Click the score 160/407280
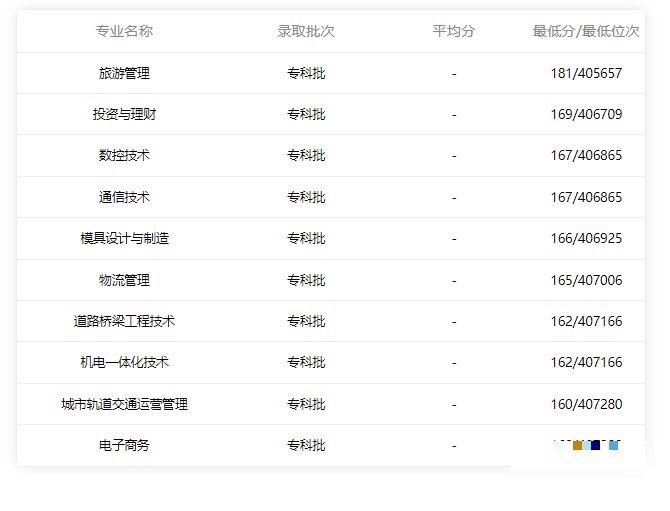Screen dimensions: 670x511 click(586, 404)
